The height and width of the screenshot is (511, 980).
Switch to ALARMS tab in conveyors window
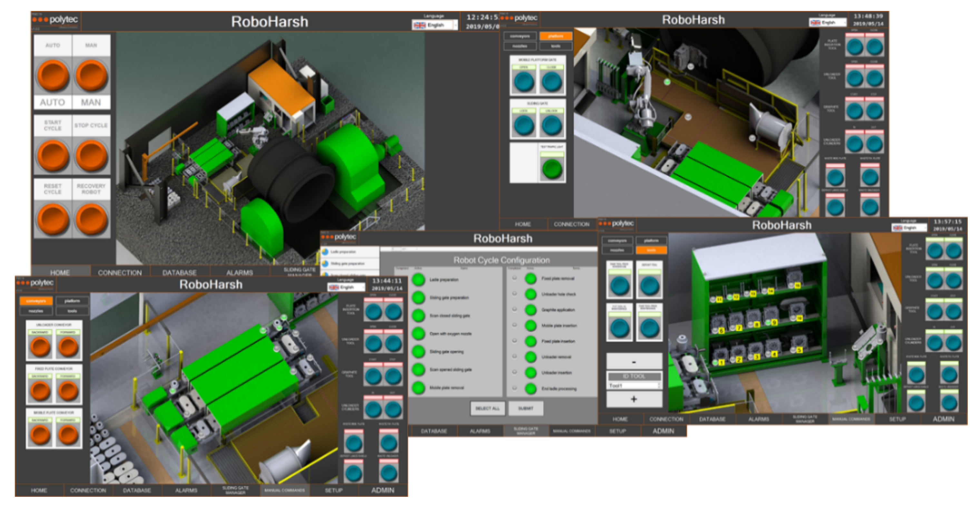click(186, 490)
